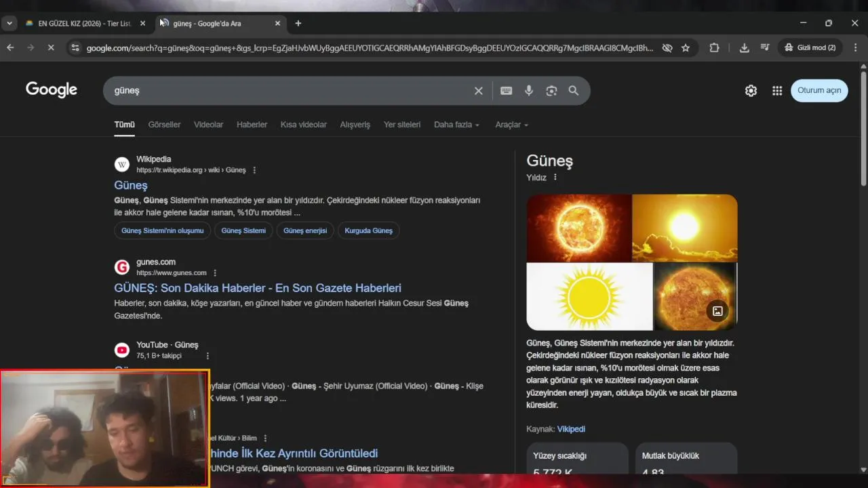Open the yellow cartoon sun thumbnail

click(x=589, y=296)
